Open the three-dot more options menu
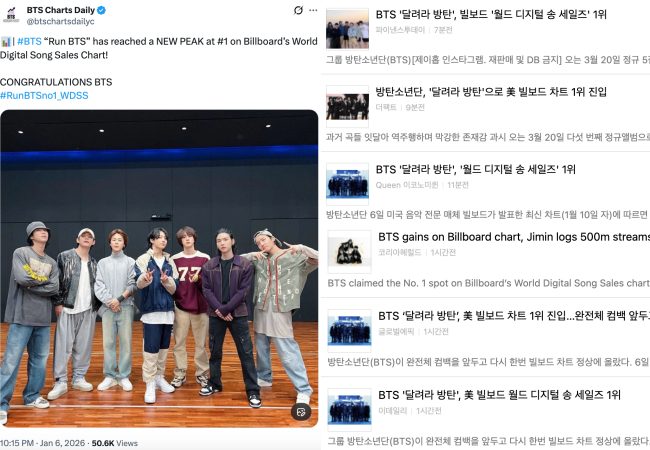The image size is (650, 450). 313,10
